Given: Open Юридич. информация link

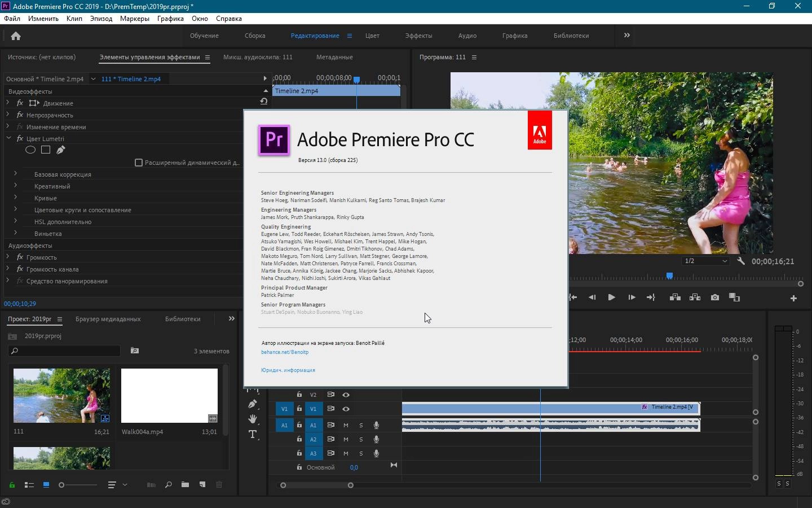Looking at the screenshot, I should tap(288, 370).
